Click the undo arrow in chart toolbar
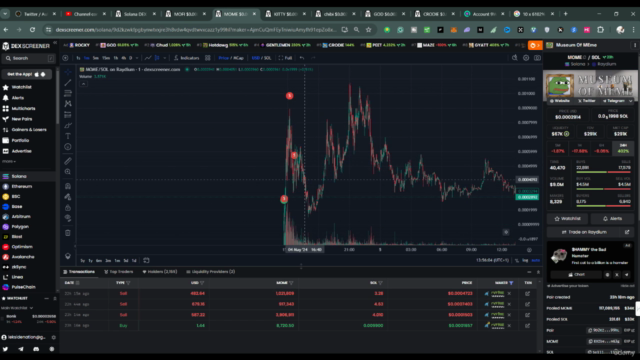 302,58
